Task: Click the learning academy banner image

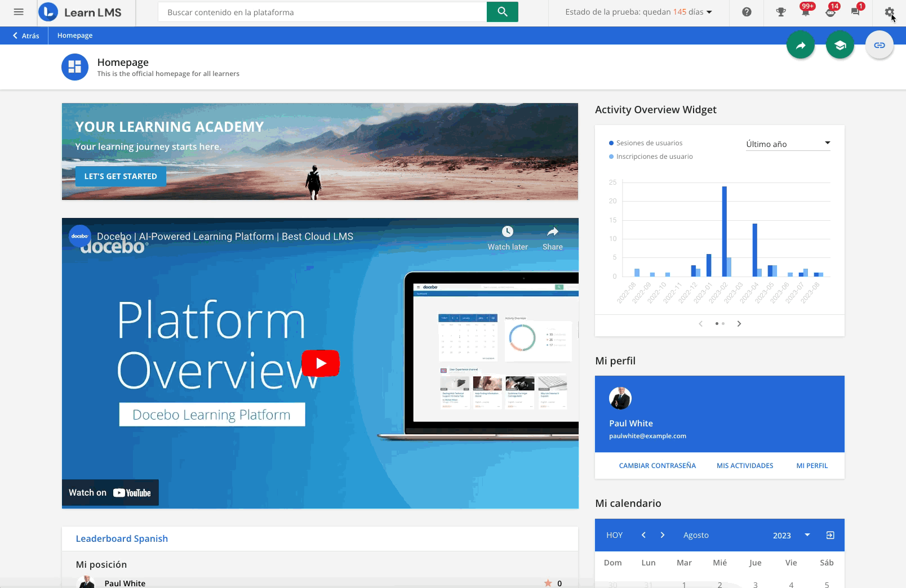Action: [x=320, y=152]
